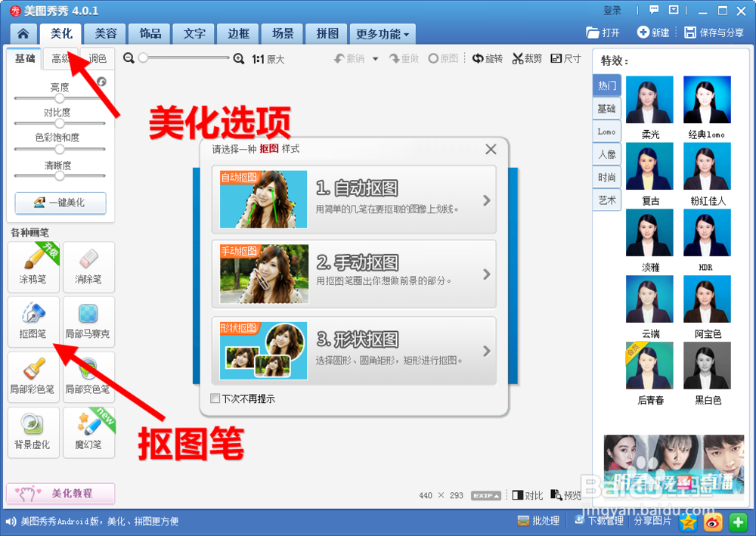Click the yellow star icon in the status bar
The width and height of the screenshot is (756, 536).
[x=688, y=522]
